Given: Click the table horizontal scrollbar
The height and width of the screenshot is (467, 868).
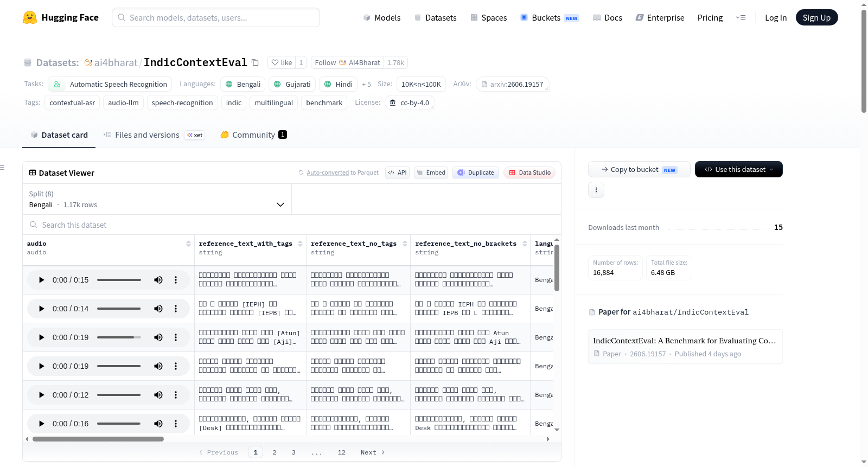Looking at the screenshot, I should [x=98, y=439].
